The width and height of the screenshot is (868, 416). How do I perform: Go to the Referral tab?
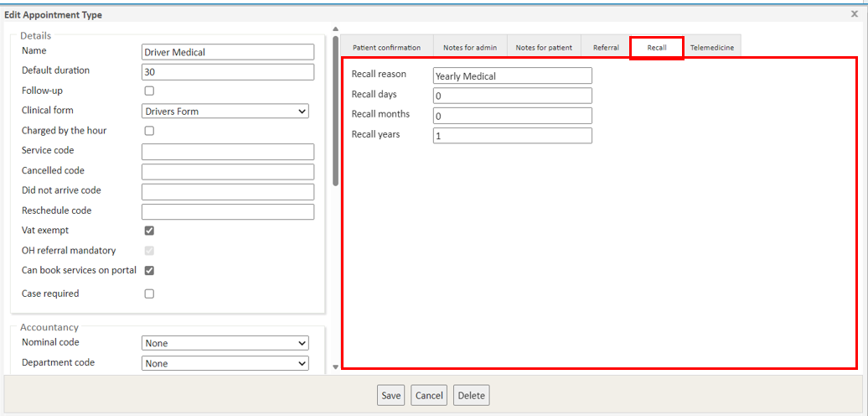tap(606, 48)
